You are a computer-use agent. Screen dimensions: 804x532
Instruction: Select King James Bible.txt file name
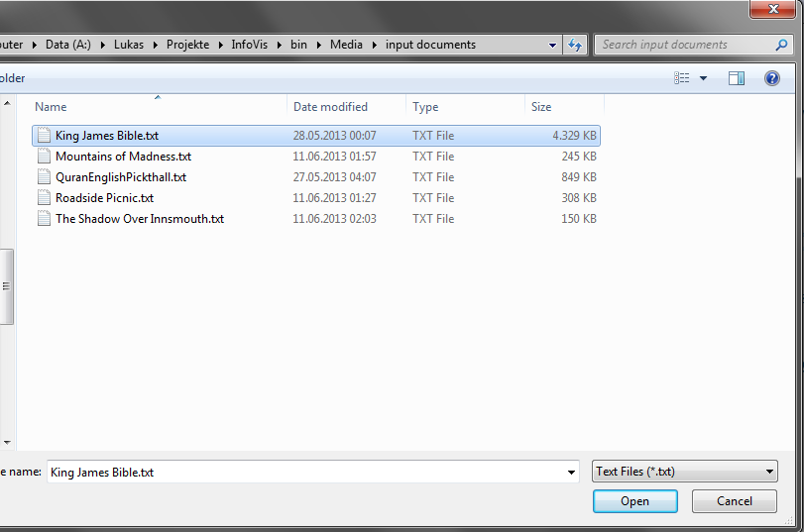(x=107, y=136)
